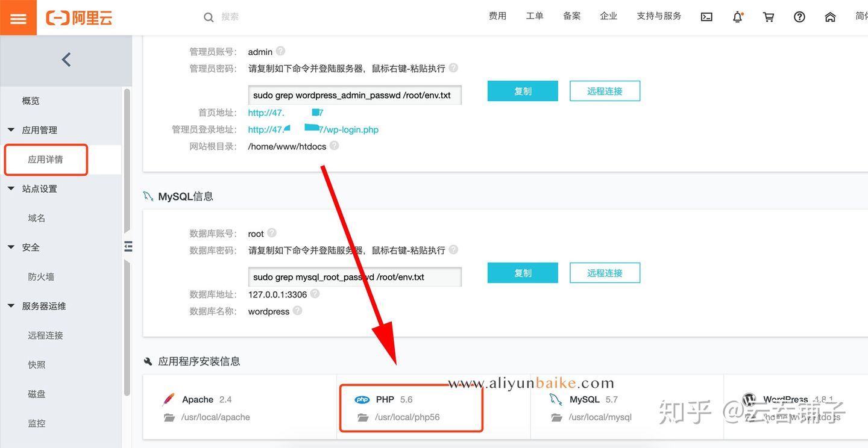868x448 pixels.
Task: Click the /usr/local/apache path text
Action: click(215, 417)
